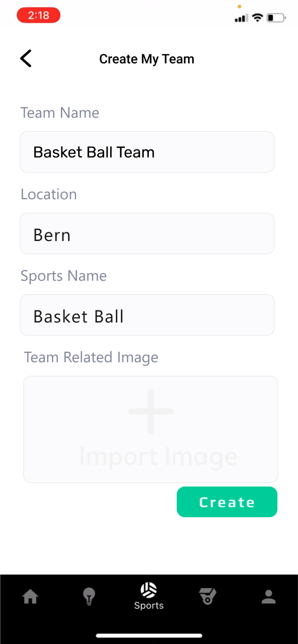Tap the red 2:18 time pill
The height and width of the screenshot is (644, 298).
39,16
